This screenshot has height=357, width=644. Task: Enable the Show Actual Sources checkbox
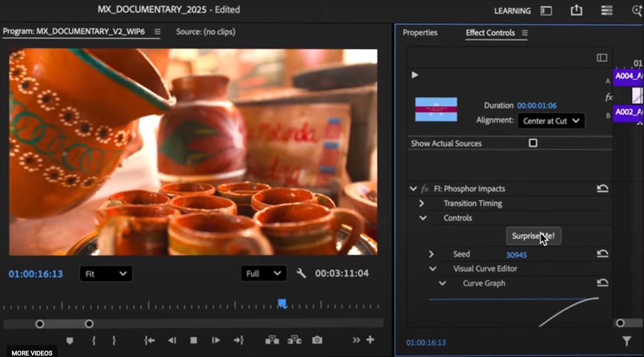point(533,143)
